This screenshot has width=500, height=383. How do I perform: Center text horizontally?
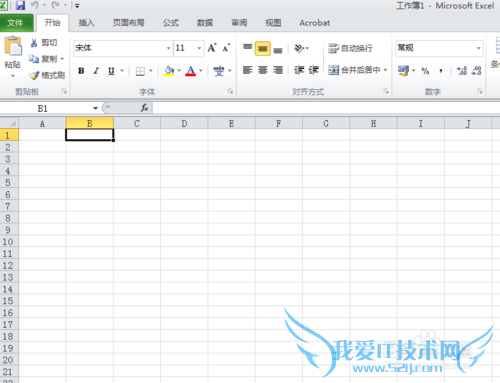tap(263, 70)
